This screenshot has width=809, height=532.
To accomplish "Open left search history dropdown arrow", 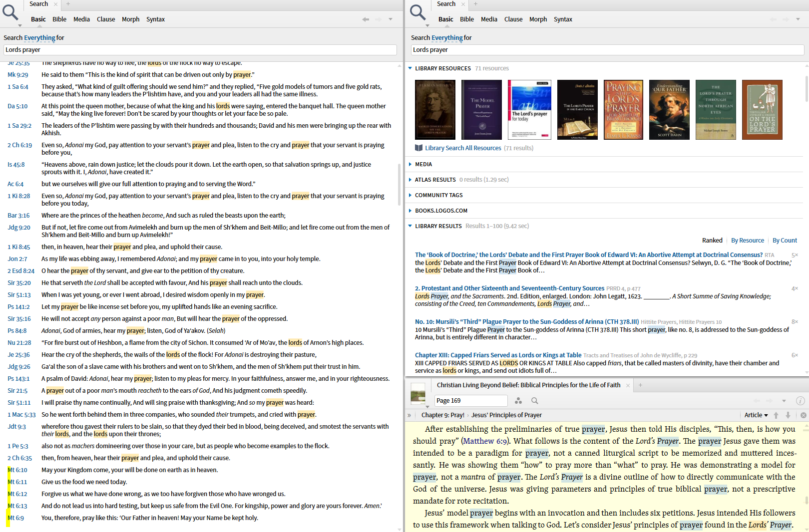I will 391,19.
